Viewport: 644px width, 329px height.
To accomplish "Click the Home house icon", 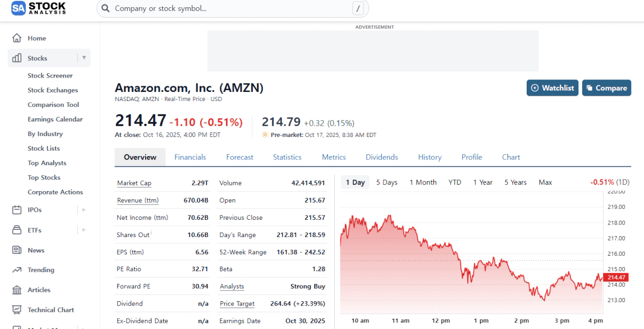I will (x=17, y=38).
